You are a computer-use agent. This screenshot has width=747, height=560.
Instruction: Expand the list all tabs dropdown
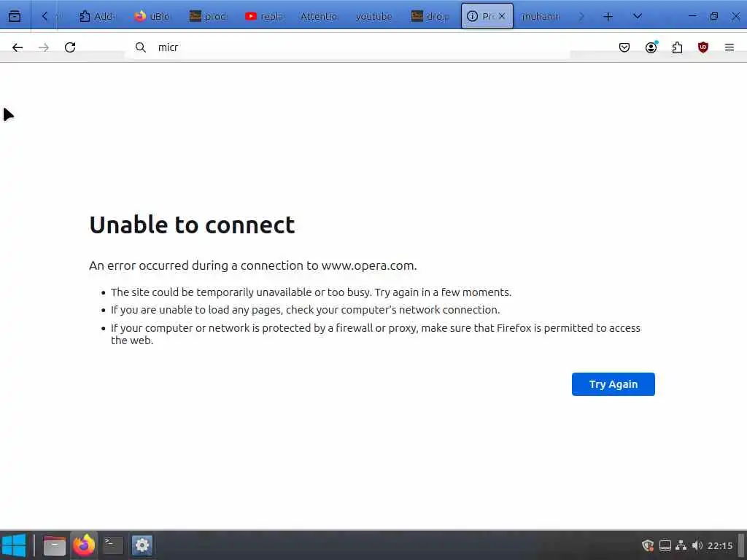point(638,16)
